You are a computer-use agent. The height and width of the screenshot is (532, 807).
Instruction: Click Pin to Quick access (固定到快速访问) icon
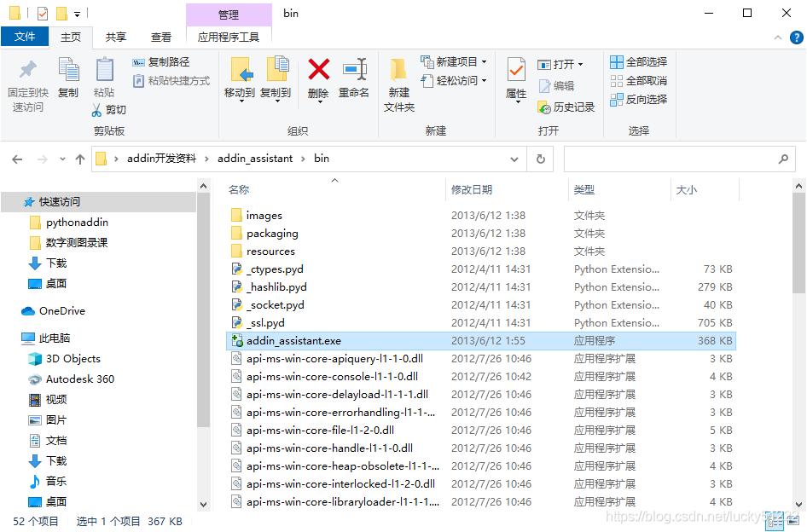(x=28, y=71)
